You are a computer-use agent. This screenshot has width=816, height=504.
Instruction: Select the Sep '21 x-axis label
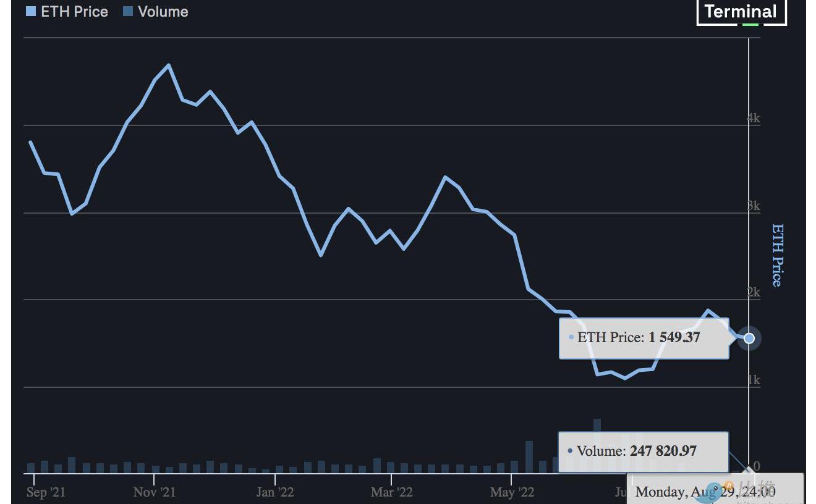click(46, 492)
